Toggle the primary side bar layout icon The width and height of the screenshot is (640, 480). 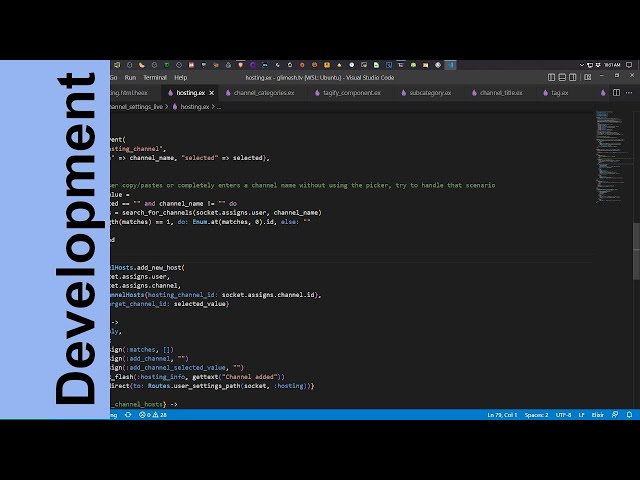[551, 77]
